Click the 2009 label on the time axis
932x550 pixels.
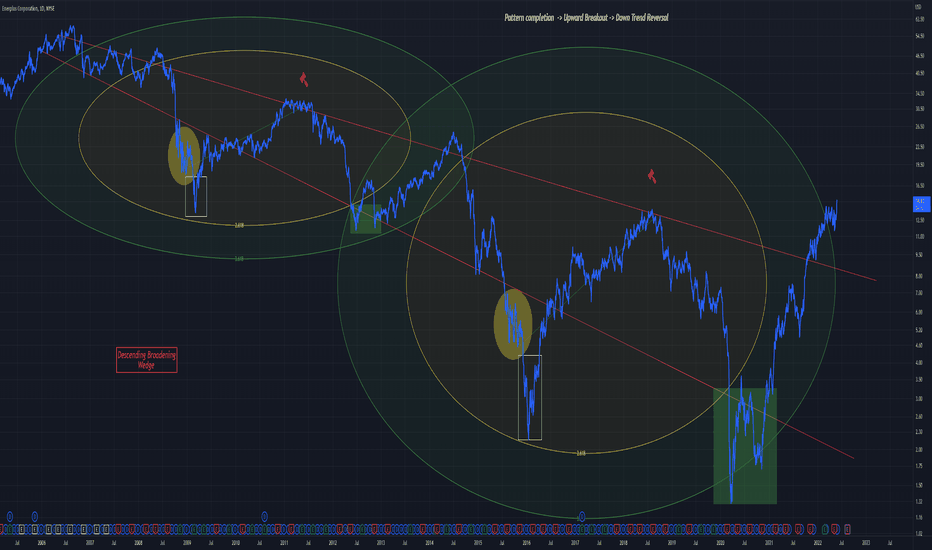(x=187, y=542)
